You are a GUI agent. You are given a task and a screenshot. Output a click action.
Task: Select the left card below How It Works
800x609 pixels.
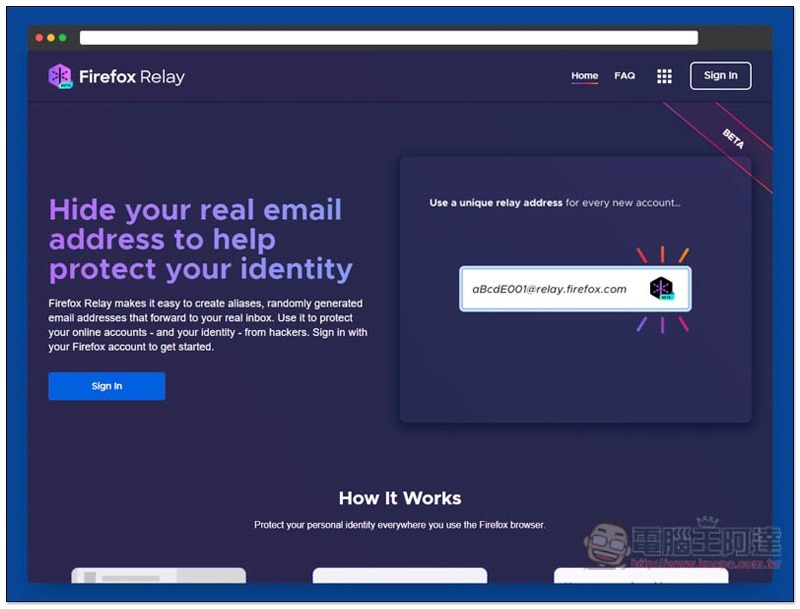tap(158, 575)
